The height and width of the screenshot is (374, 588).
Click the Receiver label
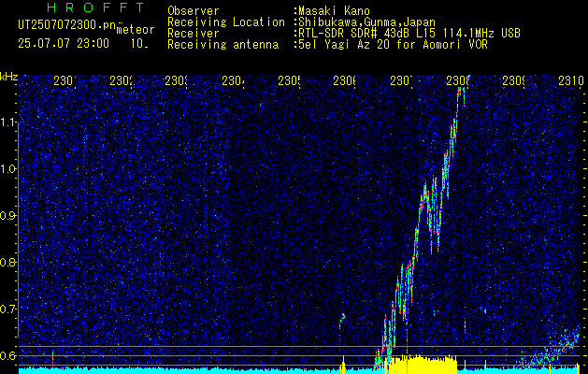194,34
